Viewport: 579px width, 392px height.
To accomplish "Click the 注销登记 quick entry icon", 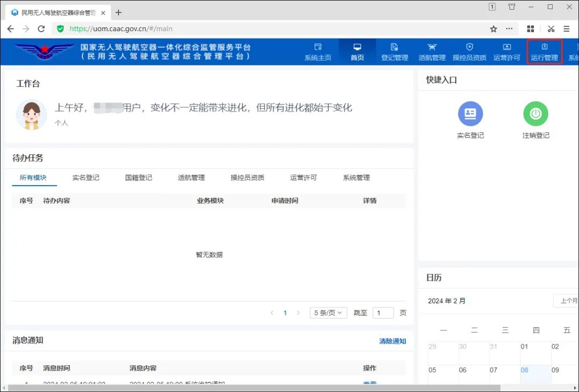I will pyautogui.click(x=536, y=114).
